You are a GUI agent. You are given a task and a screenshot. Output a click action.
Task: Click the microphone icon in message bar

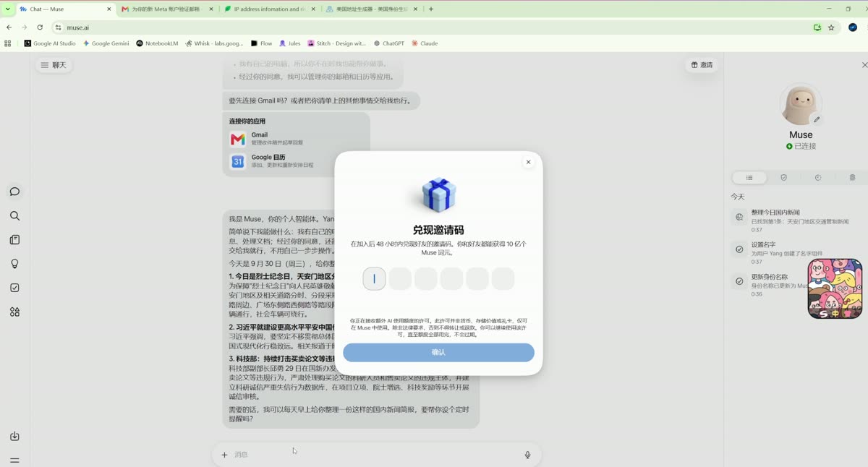pyautogui.click(x=527, y=455)
